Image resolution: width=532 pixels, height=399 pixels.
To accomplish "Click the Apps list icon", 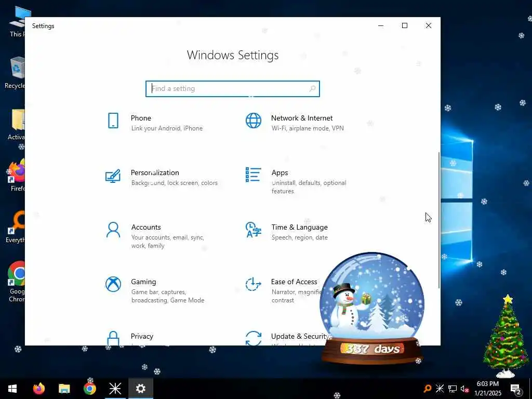I will pyautogui.click(x=254, y=175).
